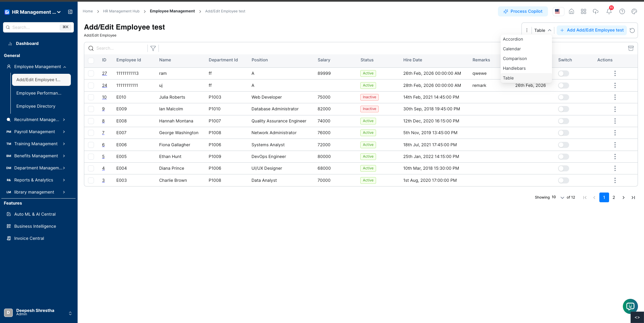Open the chat bubble in the bottom corner

630,306
